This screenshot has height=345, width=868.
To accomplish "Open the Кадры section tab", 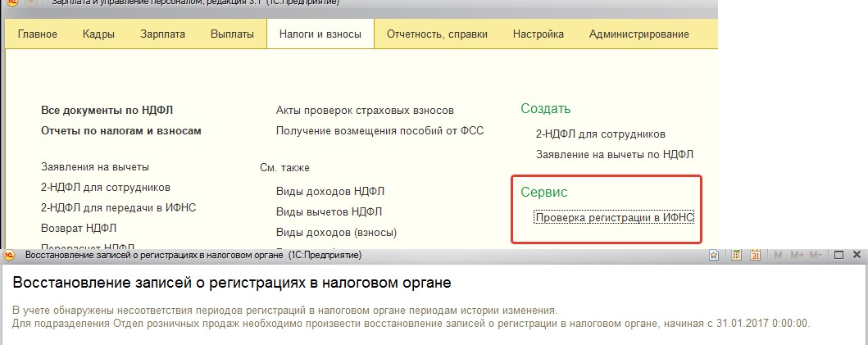I will coord(98,34).
